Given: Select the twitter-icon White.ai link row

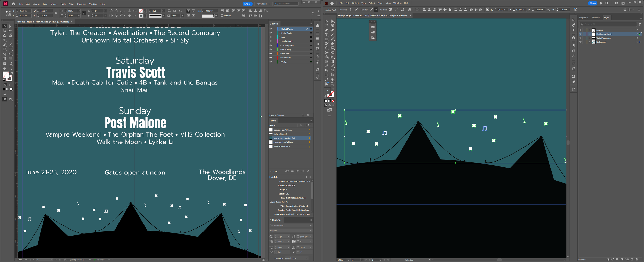Looking at the screenshot, I should (290, 146).
